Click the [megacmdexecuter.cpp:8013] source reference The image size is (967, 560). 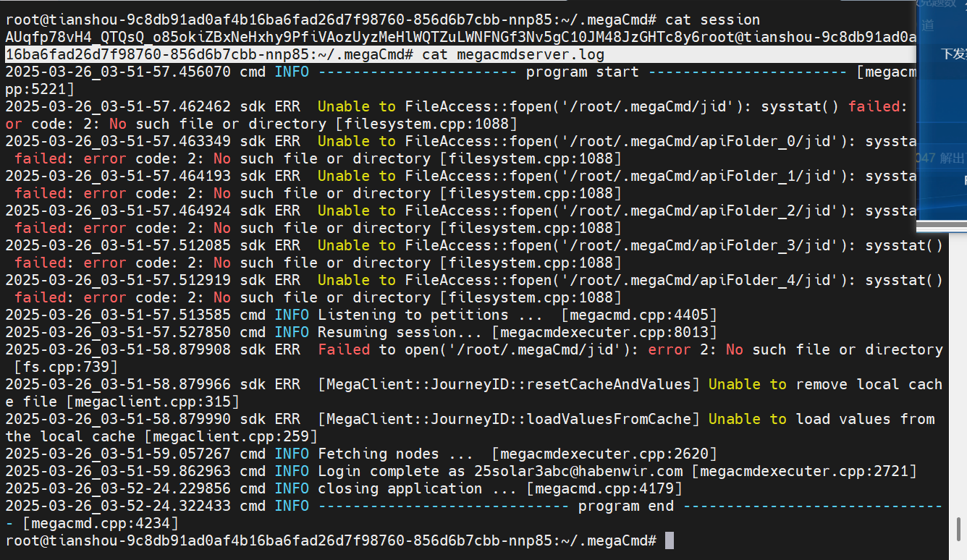(x=604, y=332)
